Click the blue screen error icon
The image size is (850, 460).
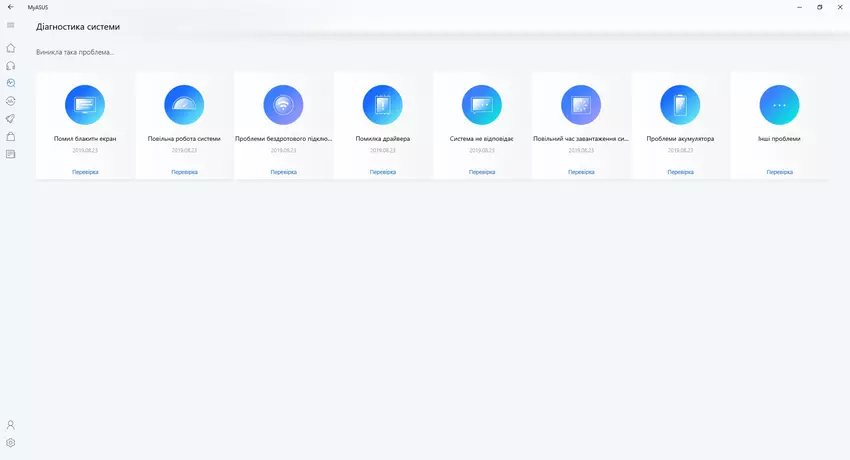point(85,104)
